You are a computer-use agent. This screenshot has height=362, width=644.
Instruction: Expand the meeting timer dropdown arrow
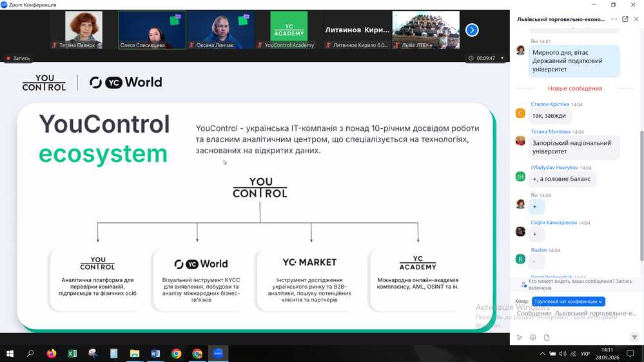pyautogui.click(x=502, y=58)
